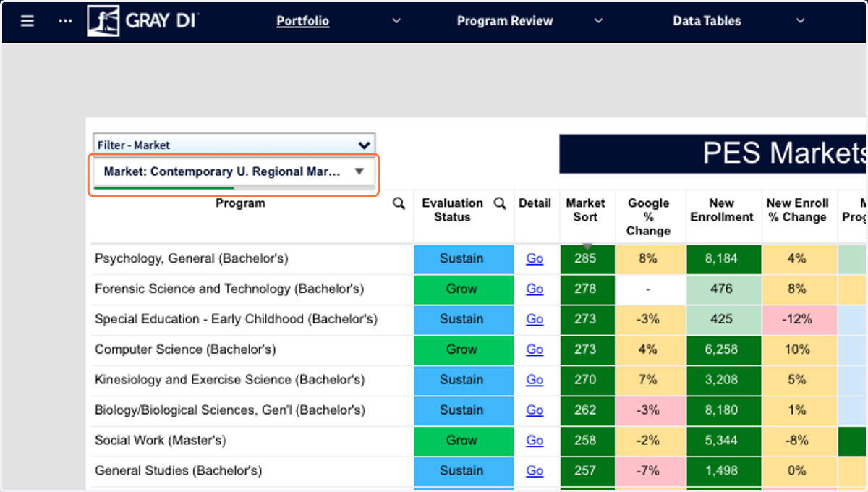Open the Program Review menu
The width and height of the screenshot is (868, 492).
(505, 21)
